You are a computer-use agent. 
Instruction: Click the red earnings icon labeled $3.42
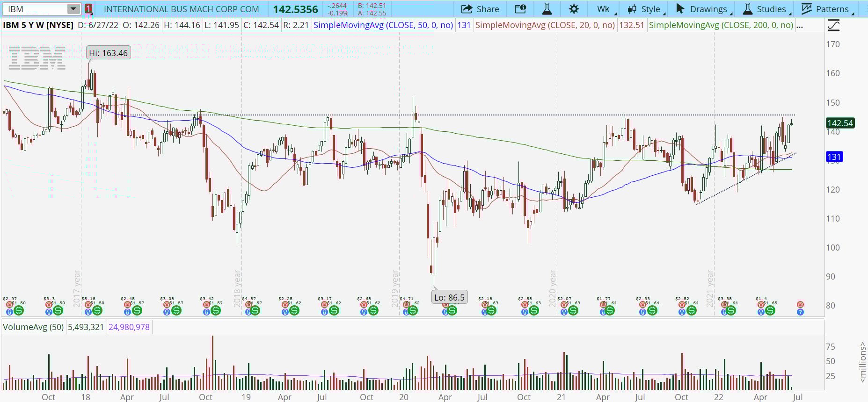[x=206, y=304]
